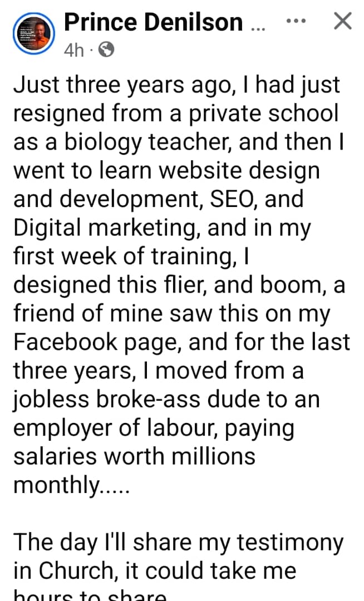Viewport: 364px width, 601px height.
Task: Open Prince Denilson's profile picture
Action: click(x=33, y=34)
